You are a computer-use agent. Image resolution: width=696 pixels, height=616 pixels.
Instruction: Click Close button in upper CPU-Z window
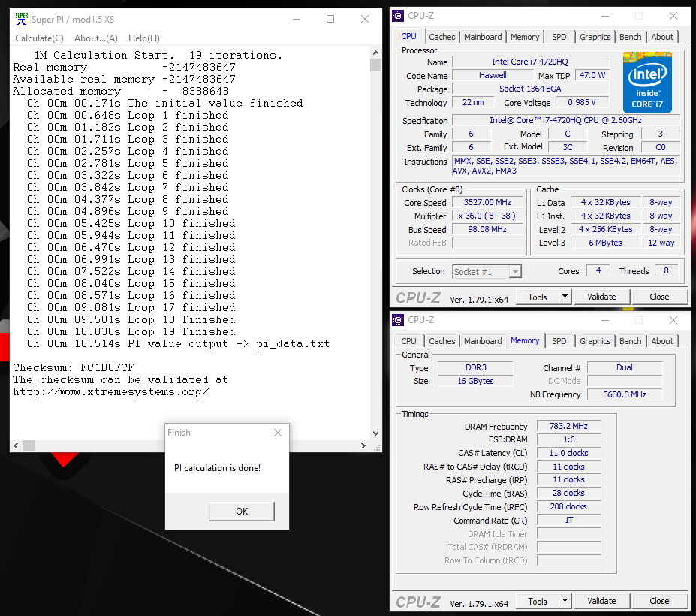point(659,297)
